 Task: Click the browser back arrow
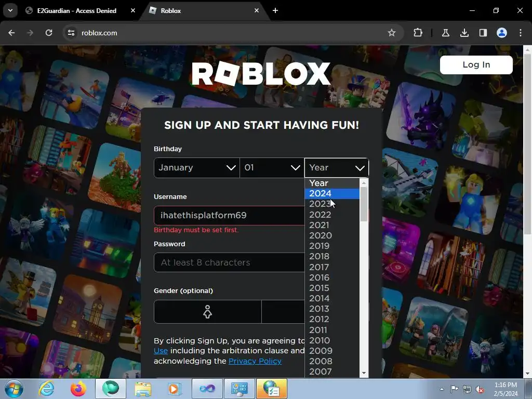tap(11, 33)
